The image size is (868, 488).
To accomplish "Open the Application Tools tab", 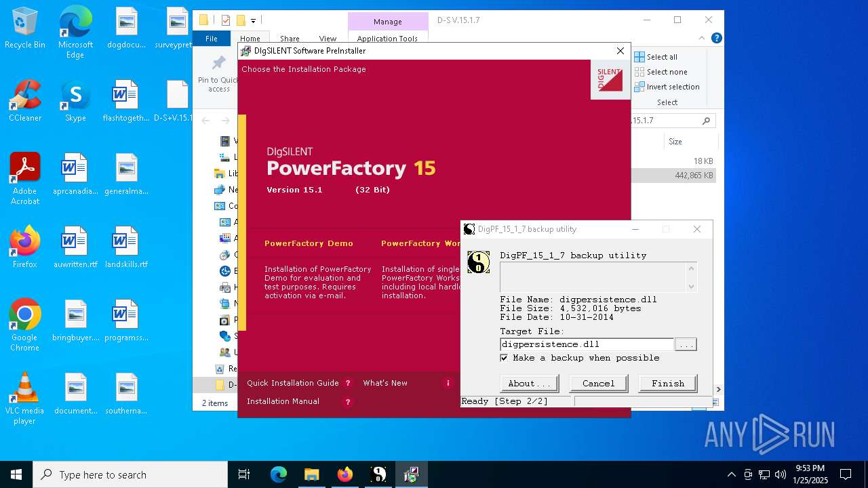I will 387,39.
